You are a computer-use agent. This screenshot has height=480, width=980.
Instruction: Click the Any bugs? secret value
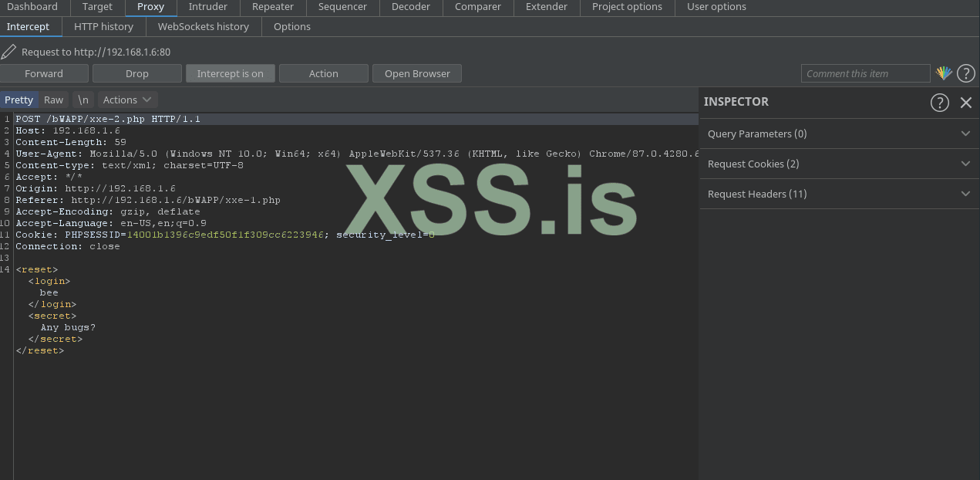point(68,327)
